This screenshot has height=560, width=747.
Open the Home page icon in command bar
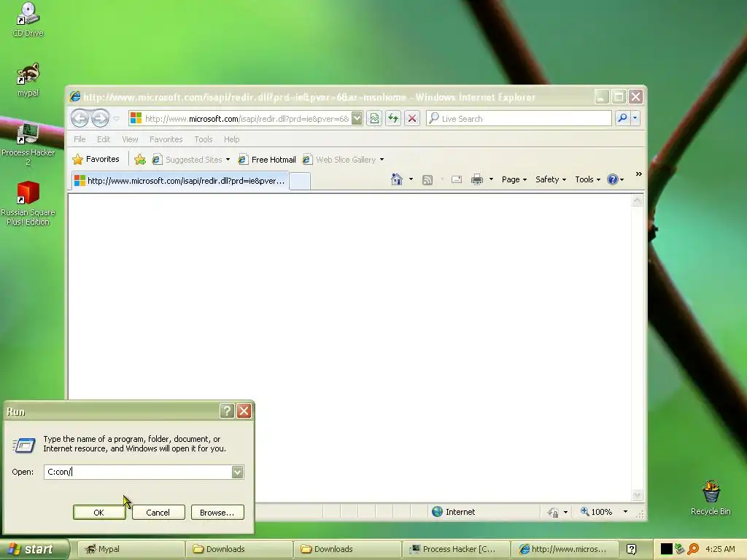click(x=396, y=179)
